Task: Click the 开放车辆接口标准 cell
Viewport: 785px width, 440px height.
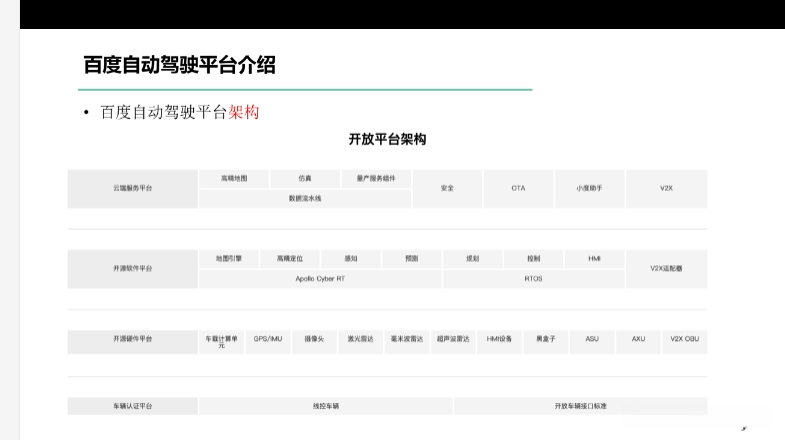Action: click(x=581, y=406)
